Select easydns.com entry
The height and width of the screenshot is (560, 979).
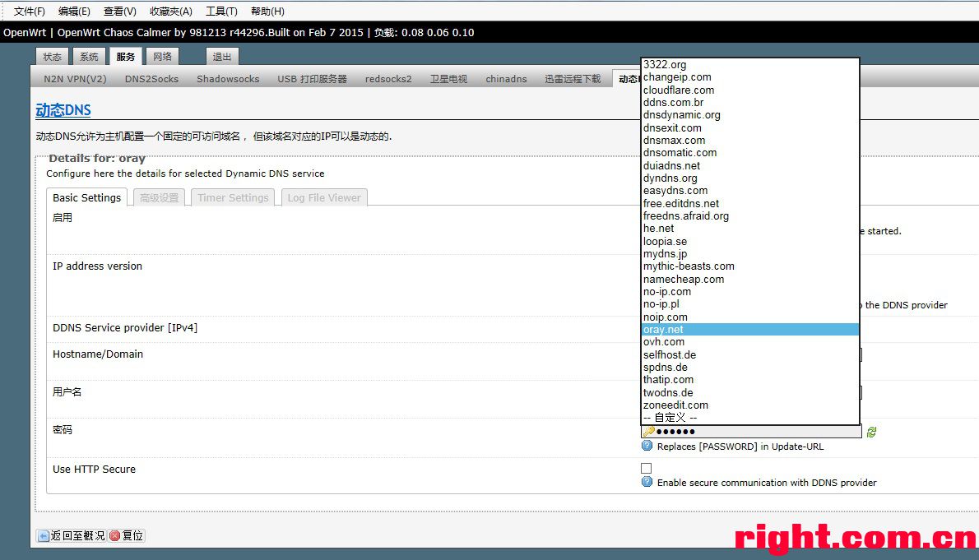[750, 191]
